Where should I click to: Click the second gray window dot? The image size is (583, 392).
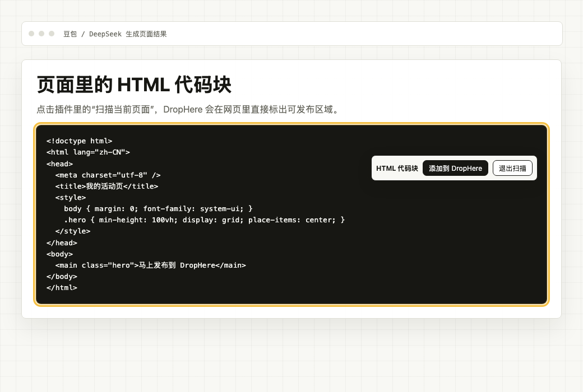click(x=41, y=34)
